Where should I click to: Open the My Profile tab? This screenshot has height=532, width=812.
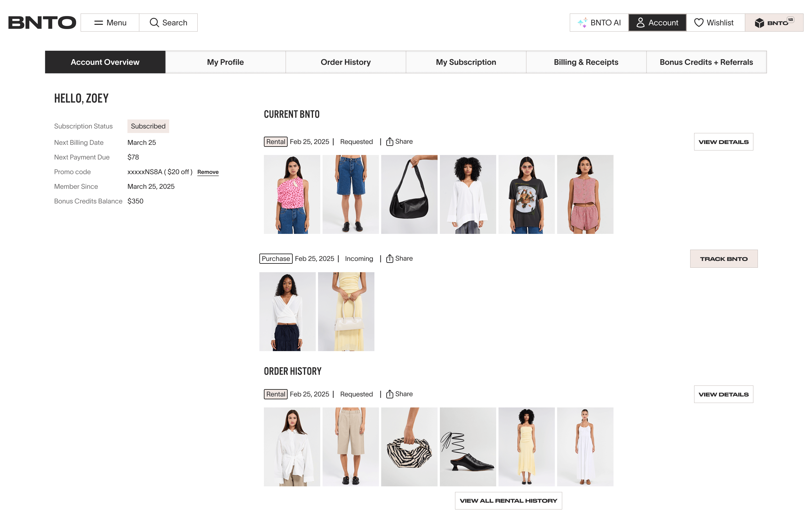[x=226, y=62]
